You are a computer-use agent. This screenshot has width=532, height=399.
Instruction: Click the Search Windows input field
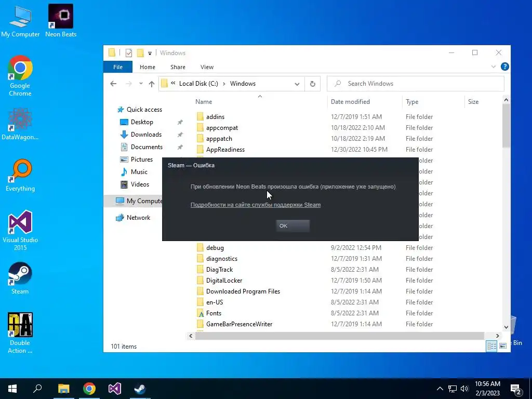click(415, 84)
